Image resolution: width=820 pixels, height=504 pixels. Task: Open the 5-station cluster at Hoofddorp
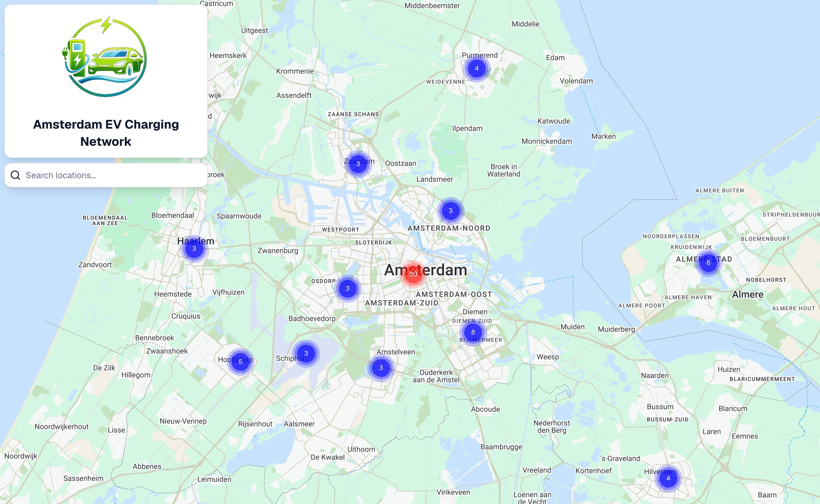tap(240, 362)
